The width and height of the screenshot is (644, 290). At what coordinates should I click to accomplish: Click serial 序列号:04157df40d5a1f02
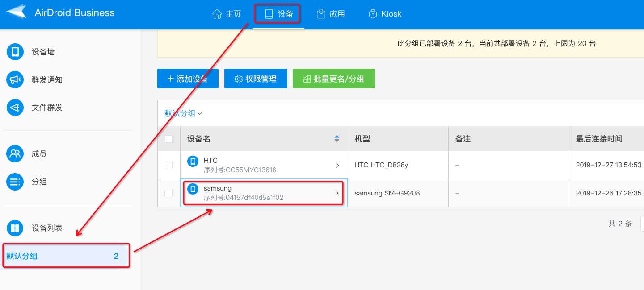click(244, 198)
